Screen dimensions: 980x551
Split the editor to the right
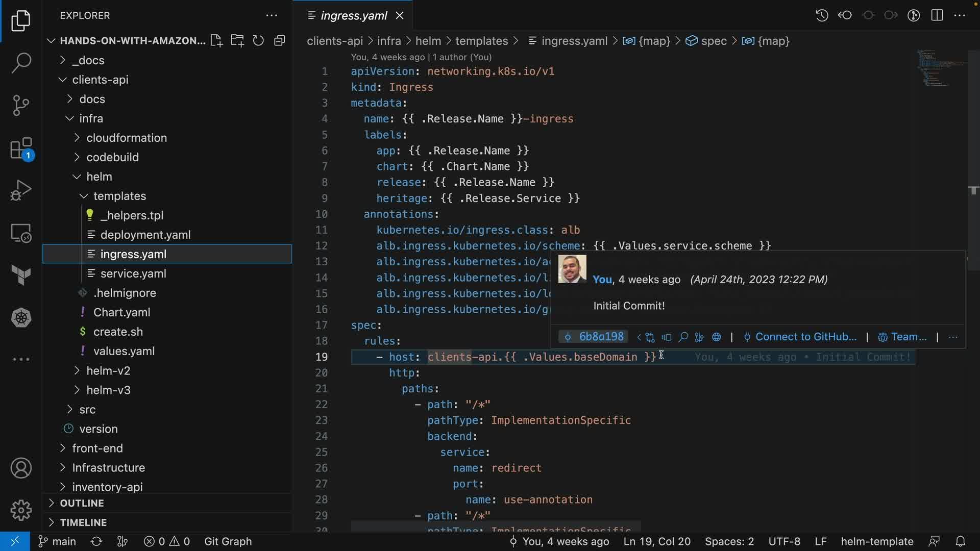(937, 15)
